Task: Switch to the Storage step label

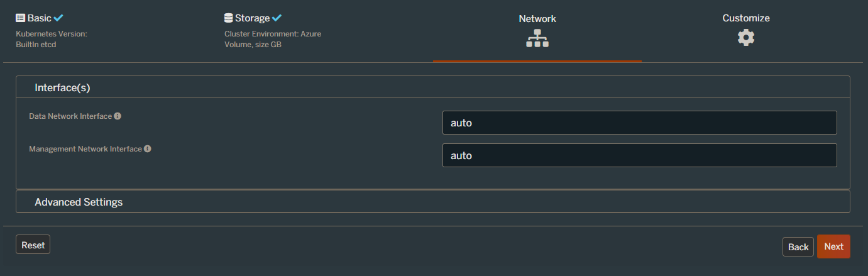Action: (252, 18)
